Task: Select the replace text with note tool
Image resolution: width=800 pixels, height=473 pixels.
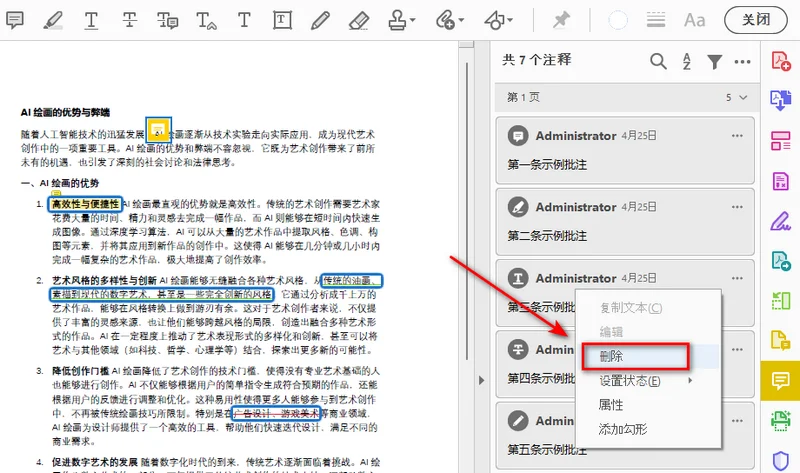Action: click(x=167, y=20)
